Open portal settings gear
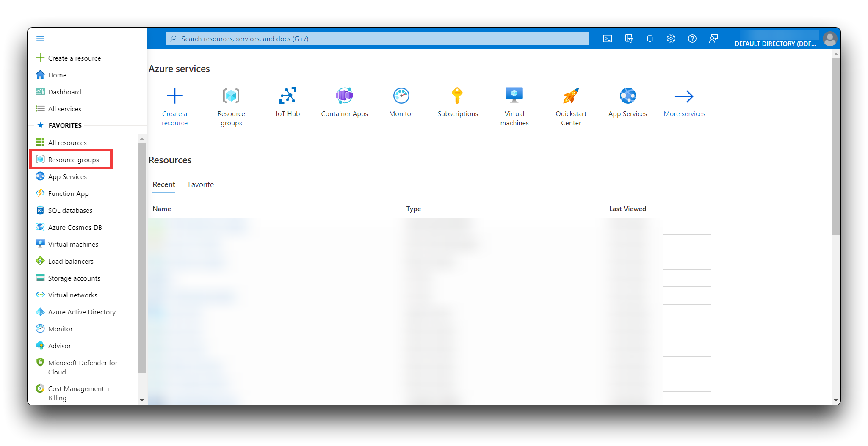The image size is (868, 446). [x=671, y=39]
